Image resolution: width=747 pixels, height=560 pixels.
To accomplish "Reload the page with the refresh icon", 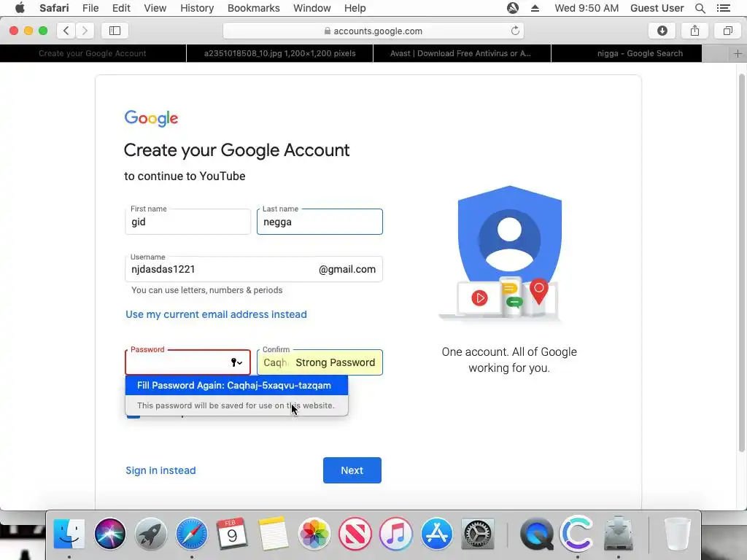I will 515,31.
